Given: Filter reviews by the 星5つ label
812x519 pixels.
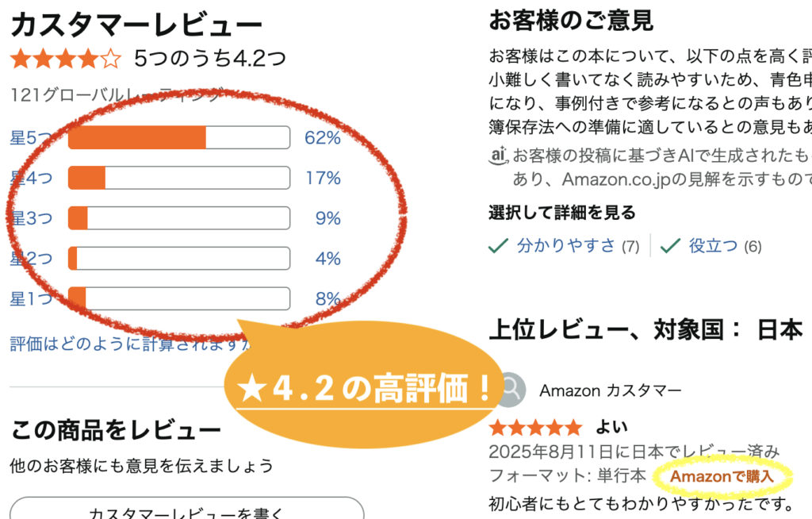Looking at the screenshot, I should pos(32,138).
